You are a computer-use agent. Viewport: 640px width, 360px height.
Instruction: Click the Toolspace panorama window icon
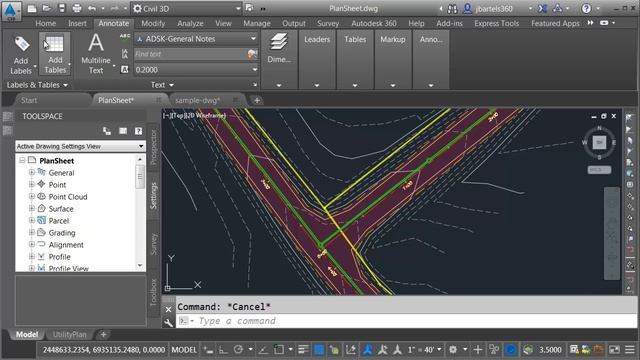point(123,131)
